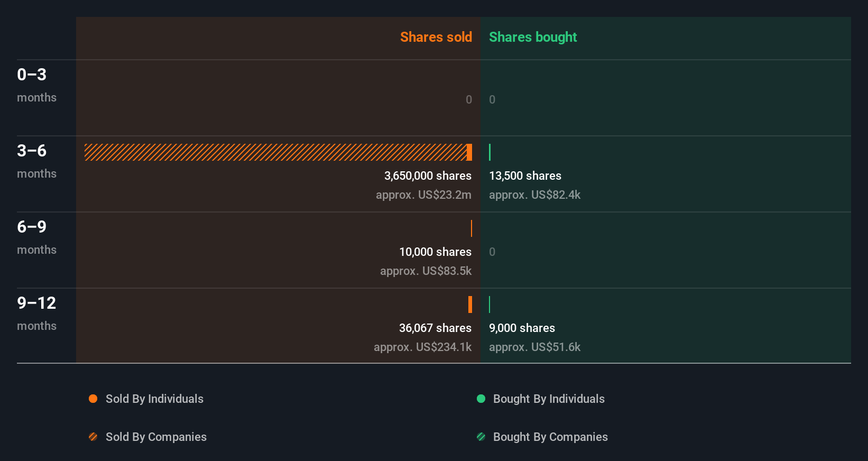Click the Shares bought column header
The width and height of the screenshot is (868, 461).
point(532,37)
